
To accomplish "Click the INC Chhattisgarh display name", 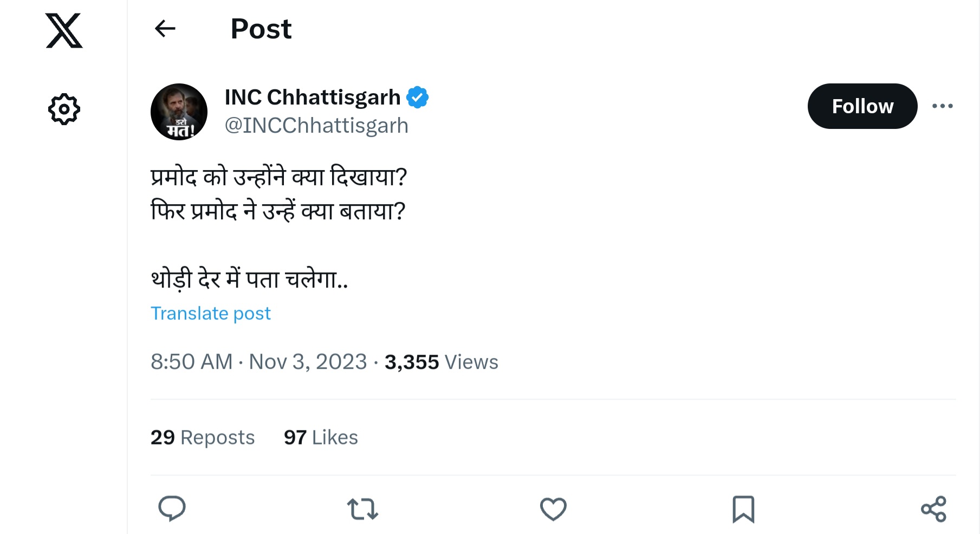I will pyautogui.click(x=313, y=97).
